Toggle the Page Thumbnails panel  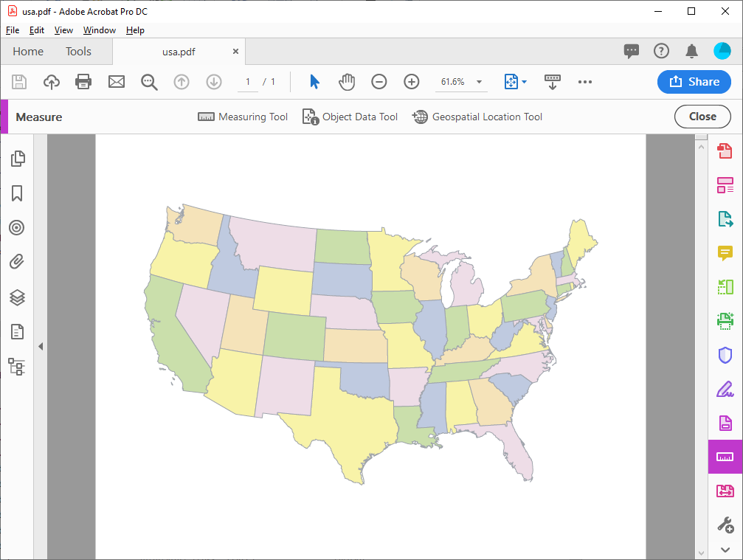point(17,159)
